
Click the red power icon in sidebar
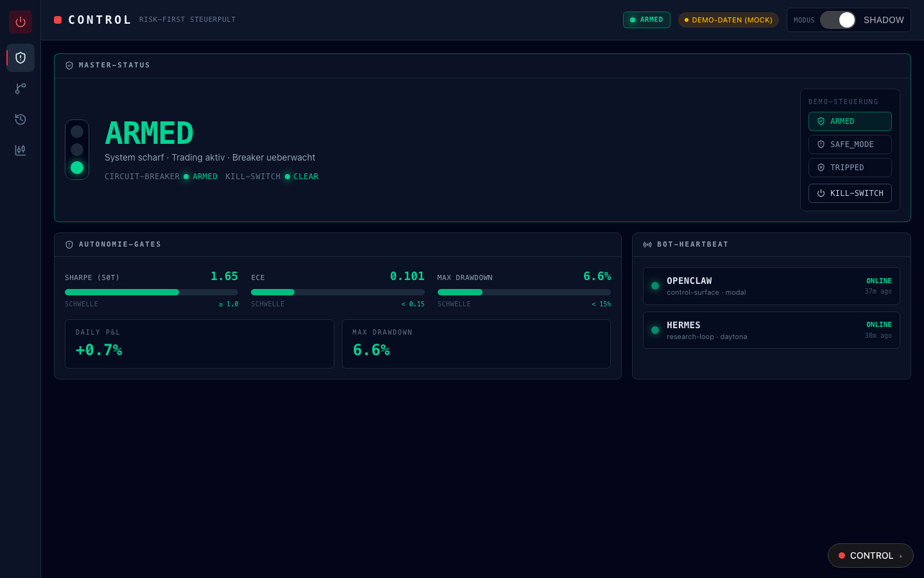coord(21,22)
